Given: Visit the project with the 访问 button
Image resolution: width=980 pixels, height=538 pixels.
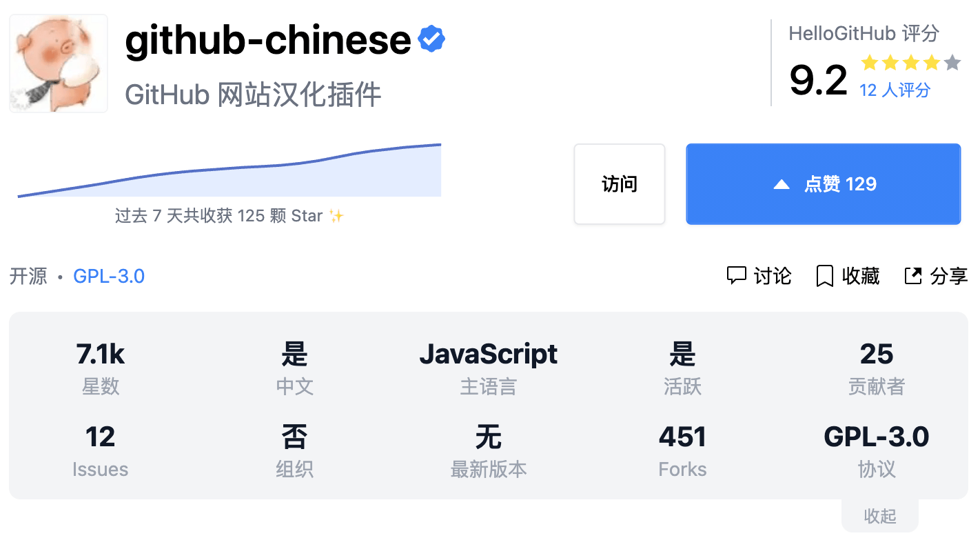Looking at the screenshot, I should coord(619,183).
